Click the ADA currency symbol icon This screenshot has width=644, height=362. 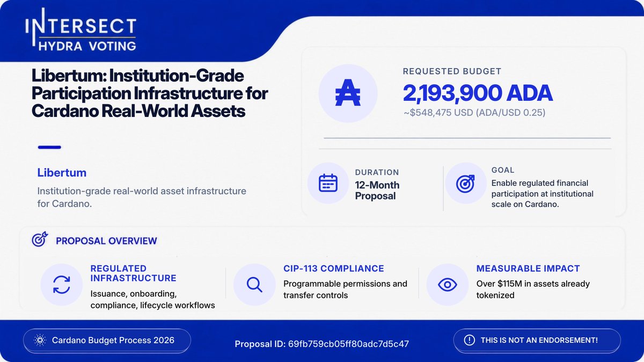point(348,94)
